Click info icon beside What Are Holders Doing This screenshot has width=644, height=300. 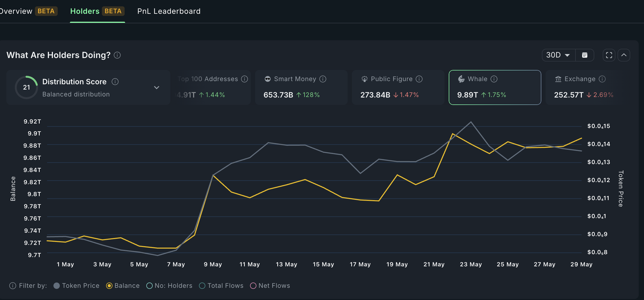[x=117, y=55]
